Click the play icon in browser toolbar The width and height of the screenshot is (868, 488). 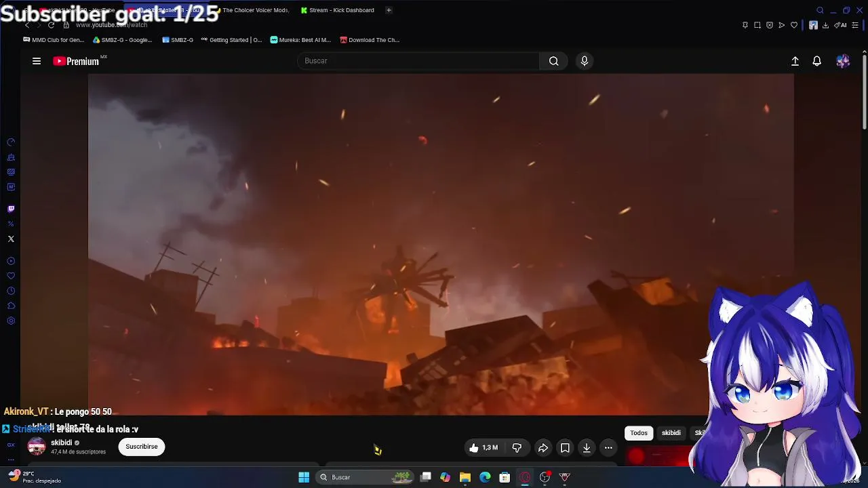pyautogui.click(x=782, y=25)
